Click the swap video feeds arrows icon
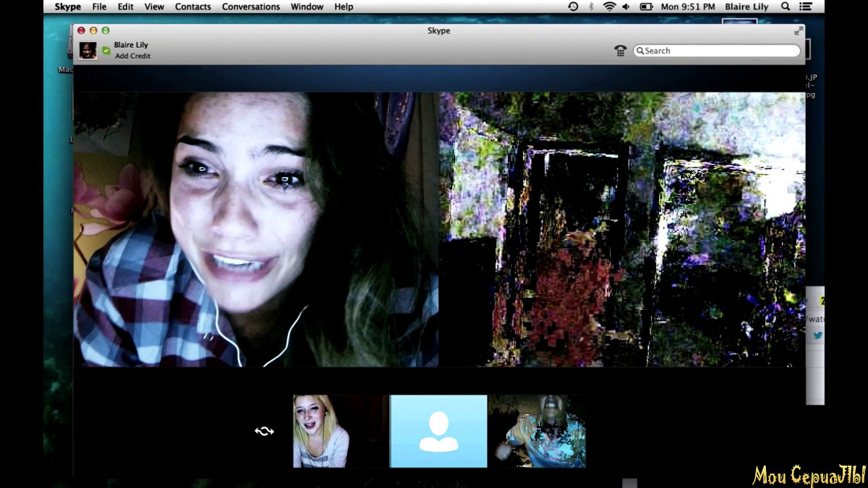This screenshot has height=488, width=868. pos(264,431)
